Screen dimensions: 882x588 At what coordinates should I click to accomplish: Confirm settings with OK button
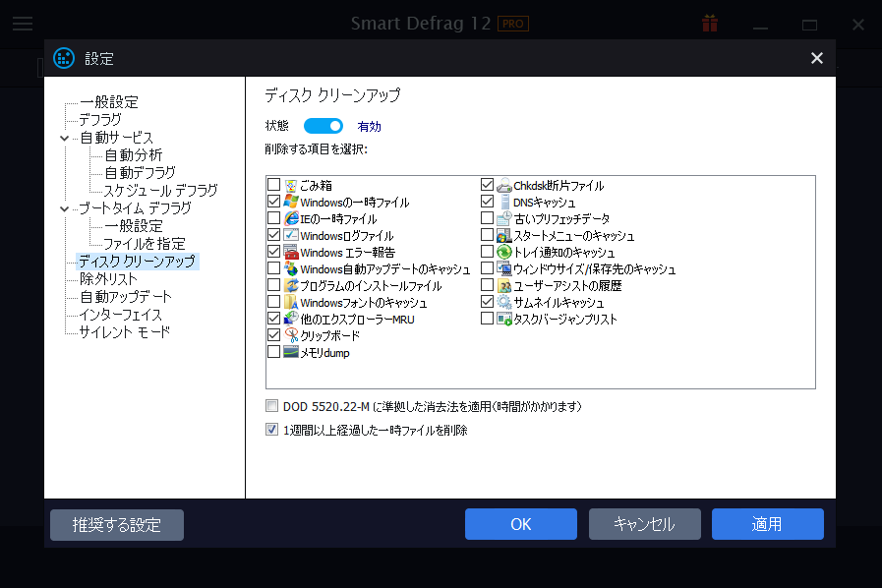[521, 524]
